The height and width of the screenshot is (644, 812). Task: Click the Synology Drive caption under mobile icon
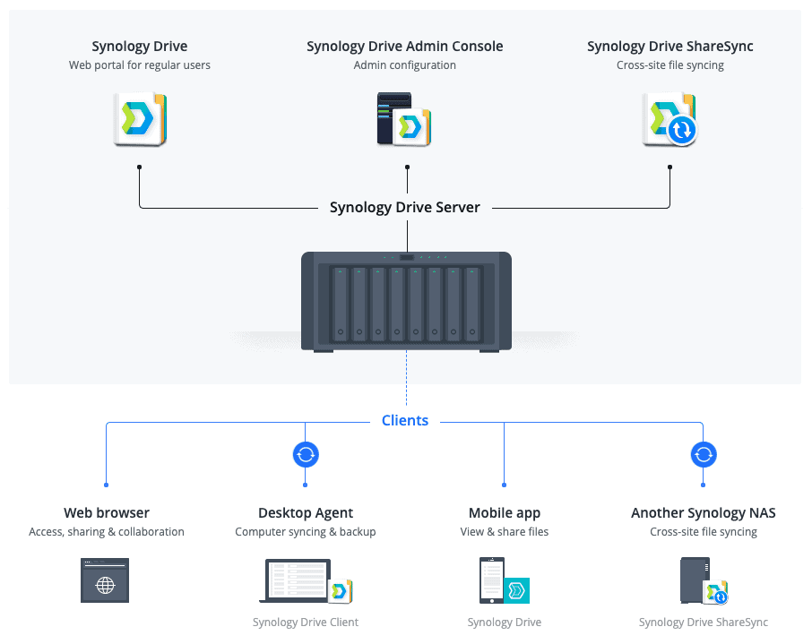pos(505,623)
